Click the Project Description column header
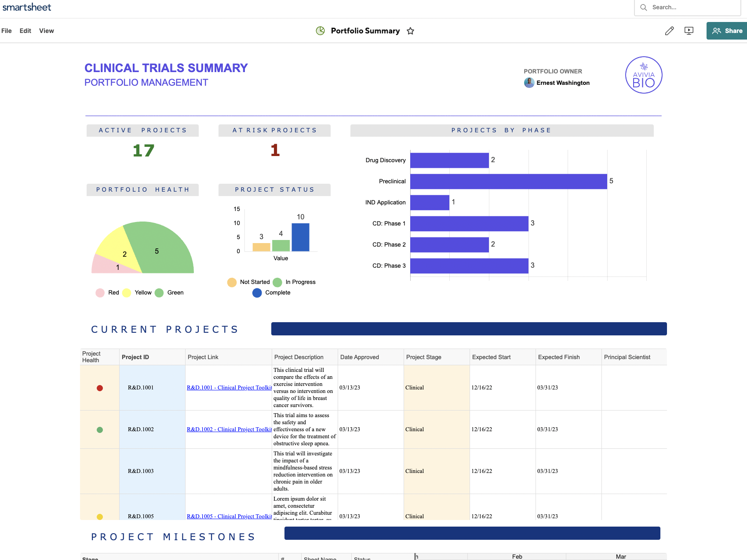This screenshot has height=560, width=747. 305,357
